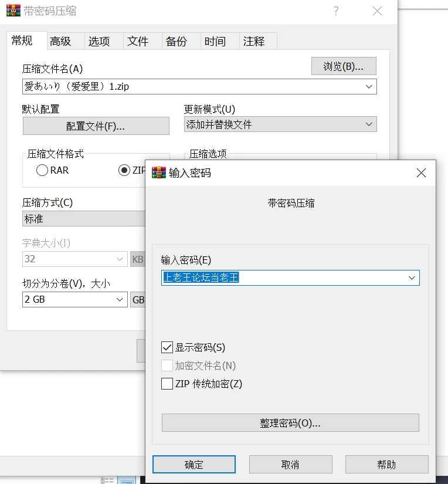Uncheck the 显示密码(S) checkbox
Viewport: 448px width, 484px height.
coord(167,347)
